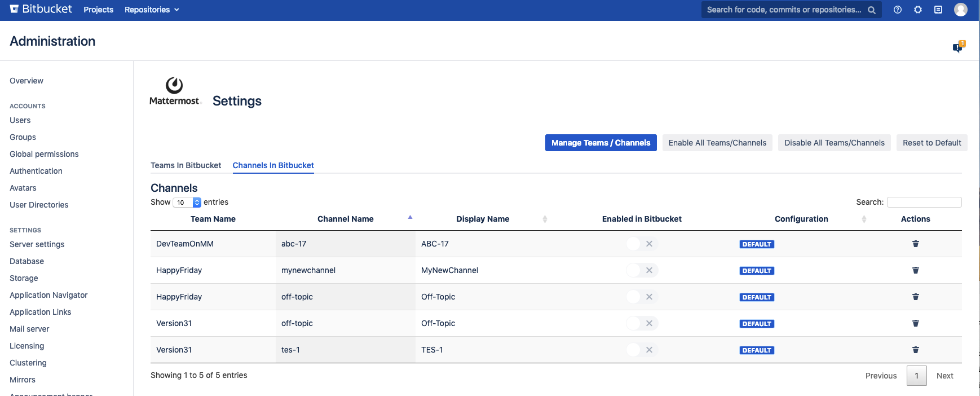The image size is (980, 396).
Task: Click the Reset to Default button
Action: [932, 143]
